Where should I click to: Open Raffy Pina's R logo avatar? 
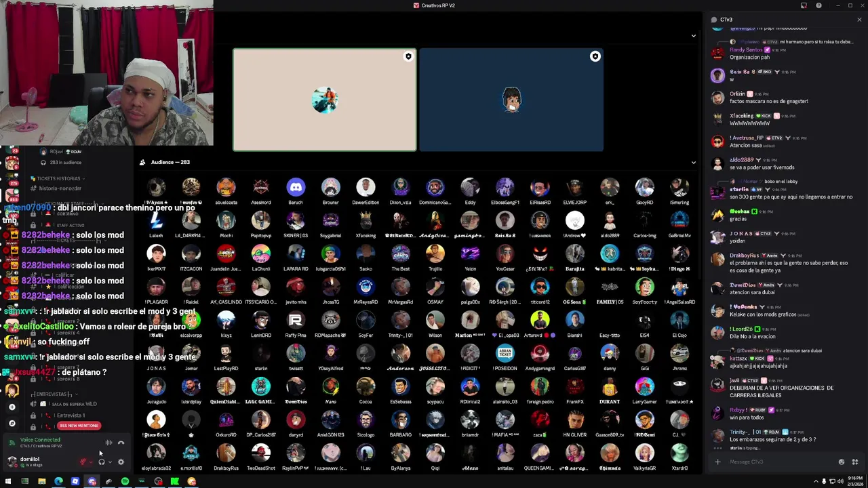point(296,320)
